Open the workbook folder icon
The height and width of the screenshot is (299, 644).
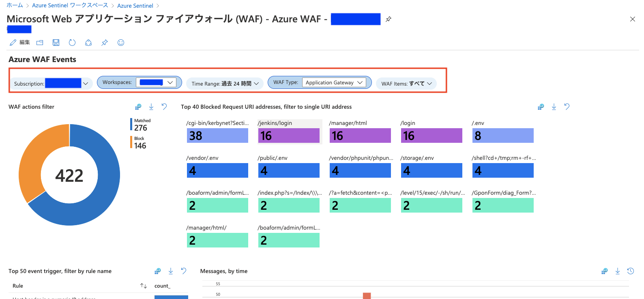pyautogui.click(x=40, y=43)
